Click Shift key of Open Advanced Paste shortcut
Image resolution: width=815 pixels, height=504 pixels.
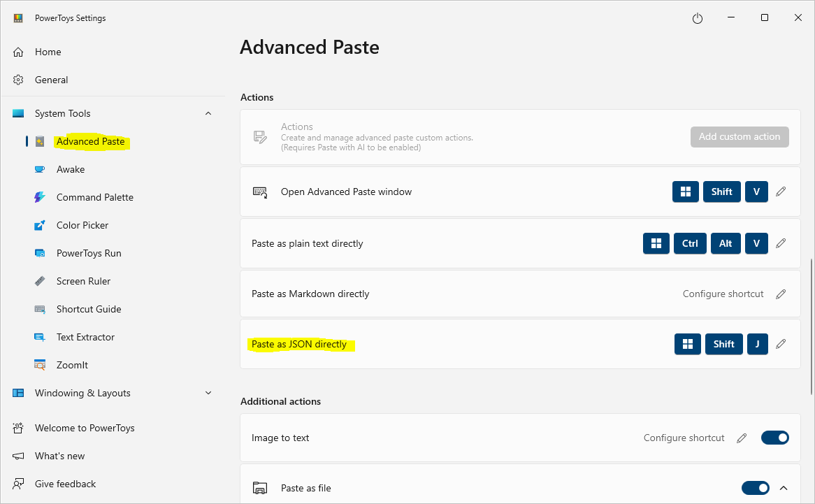pos(721,192)
